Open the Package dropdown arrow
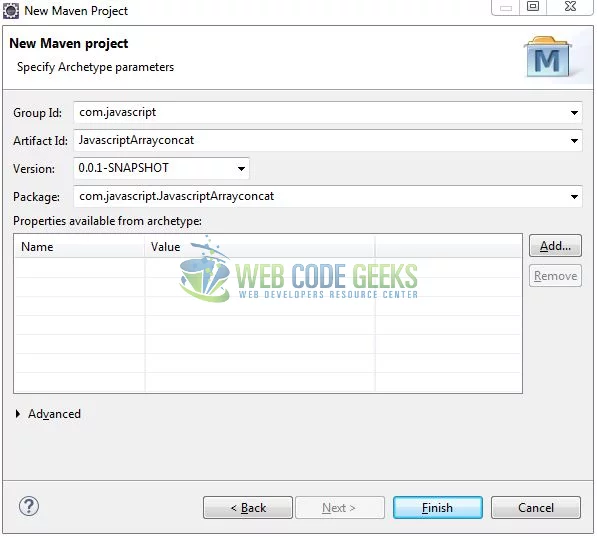 pos(574,197)
